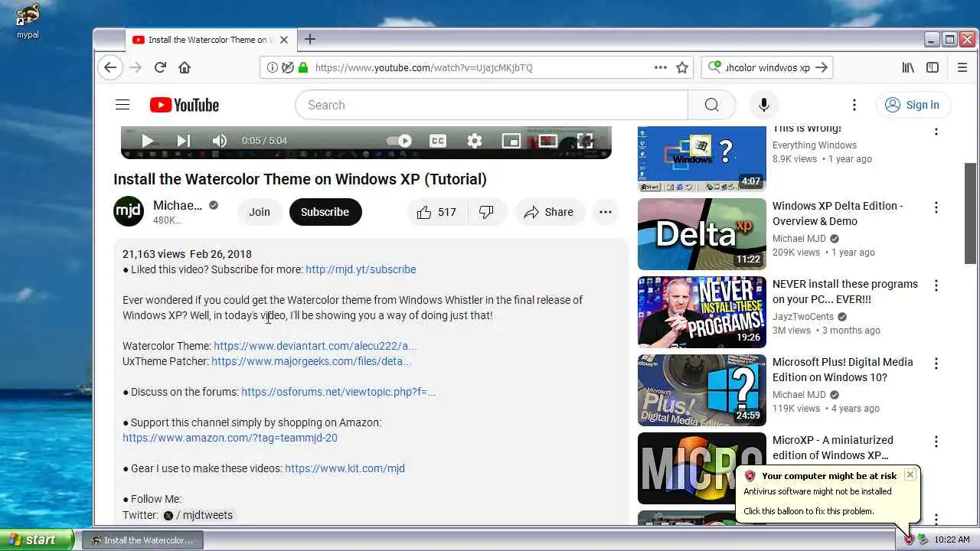Open options for This is Wrong video
The height and width of the screenshot is (551, 980).
click(x=936, y=131)
